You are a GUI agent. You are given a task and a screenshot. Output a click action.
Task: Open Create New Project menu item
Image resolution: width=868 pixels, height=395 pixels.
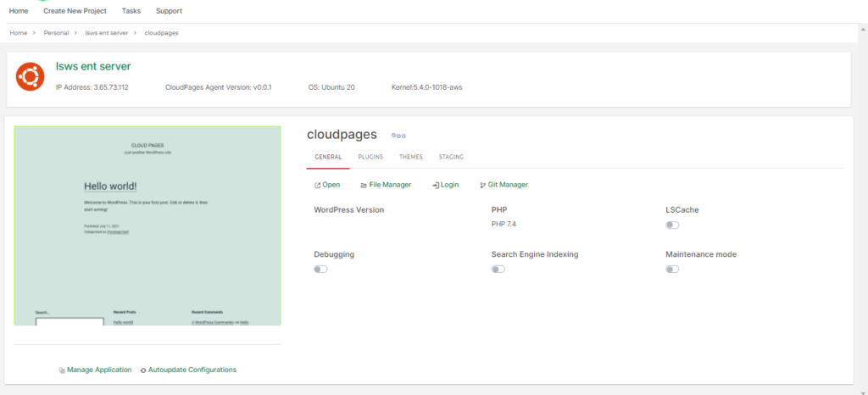pos(75,11)
